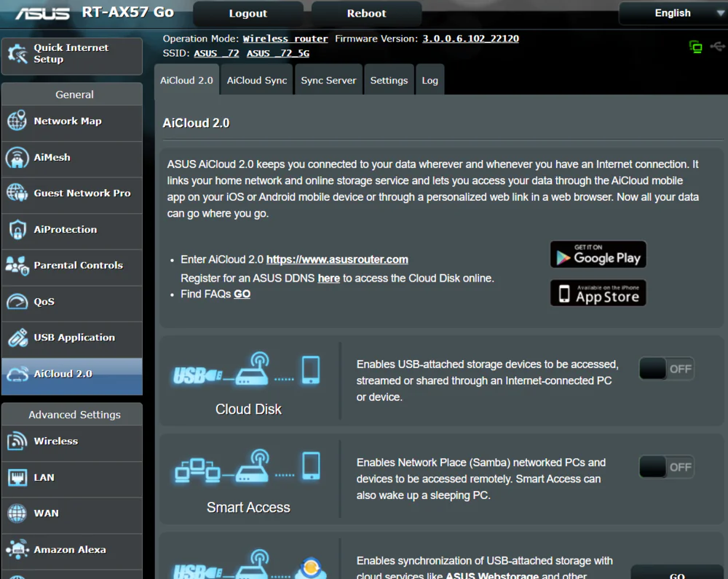Click the ASUS logo
The width and height of the screenshot is (728, 579).
[42, 13]
